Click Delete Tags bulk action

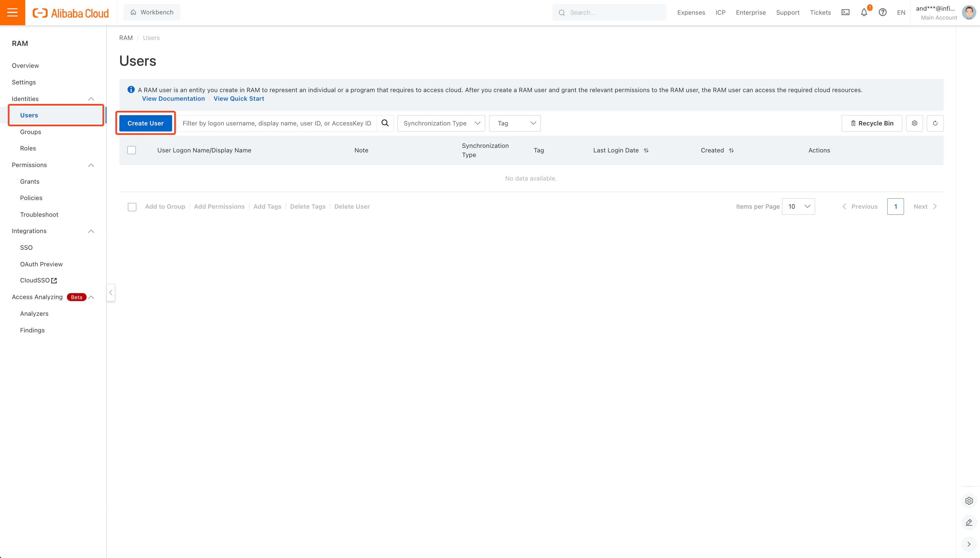pyautogui.click(x=308, y=207)
